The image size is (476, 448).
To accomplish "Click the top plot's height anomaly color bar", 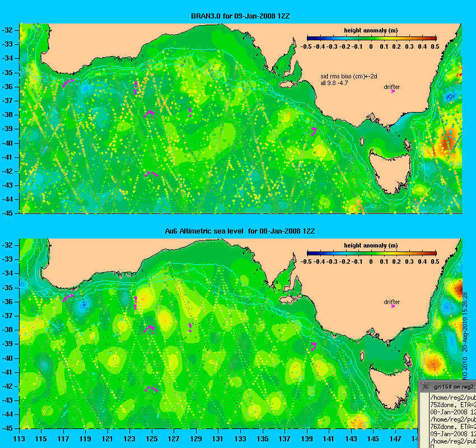I will [372, 38].
